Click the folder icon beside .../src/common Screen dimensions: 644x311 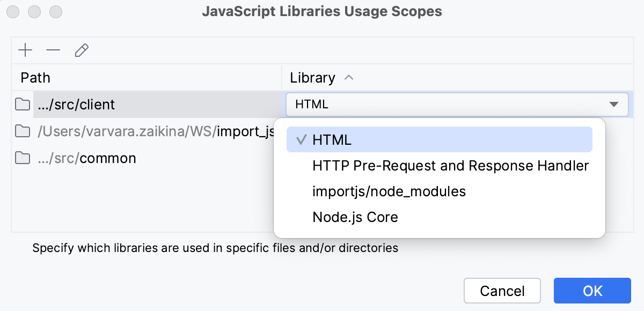[x=22, y=158]
